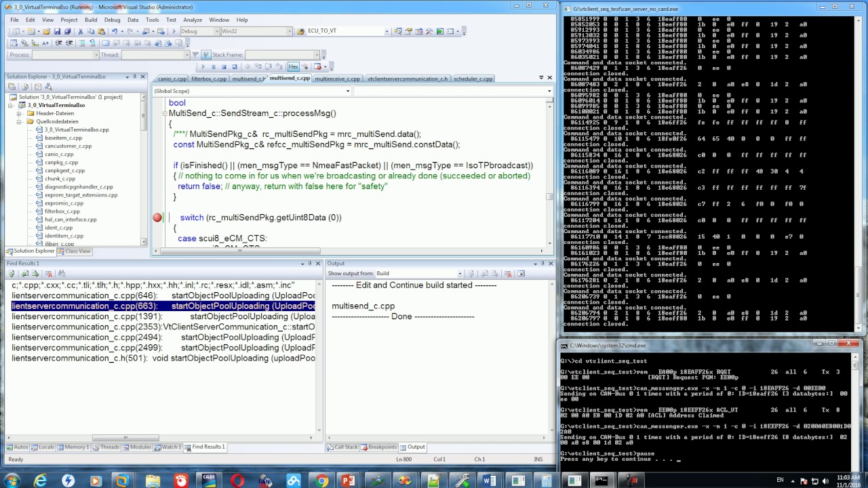The image size is (868, 488).
Task: Select canio_c.cpp in Solution Explorer
Action: (x=59, y=154)
